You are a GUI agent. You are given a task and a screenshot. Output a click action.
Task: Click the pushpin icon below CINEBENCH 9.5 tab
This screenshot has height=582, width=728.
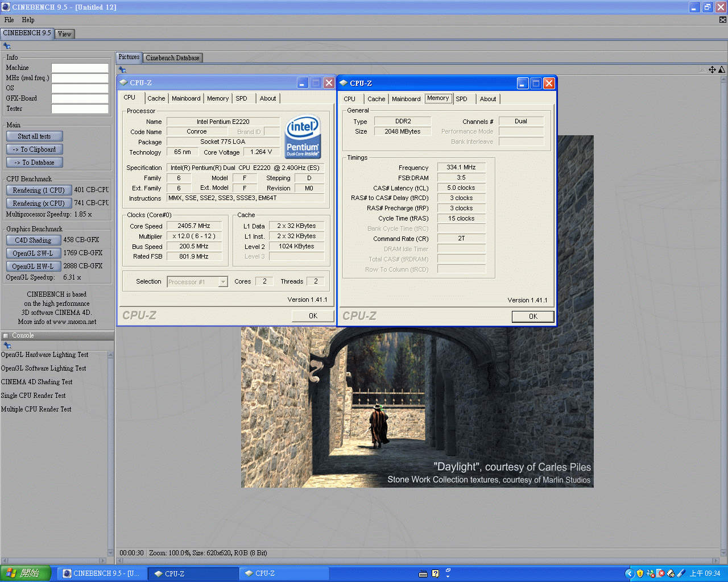point(7,46)
